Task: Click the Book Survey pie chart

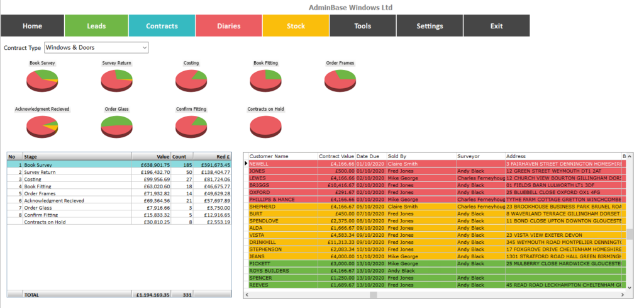Action: (x=42, y=80)
